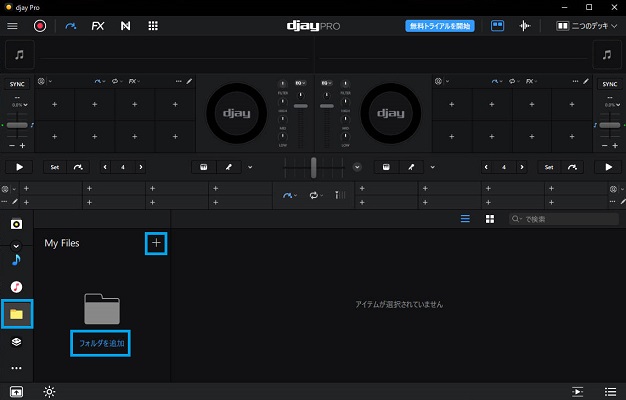Click Set cue button on left deck

pos(55,167)
